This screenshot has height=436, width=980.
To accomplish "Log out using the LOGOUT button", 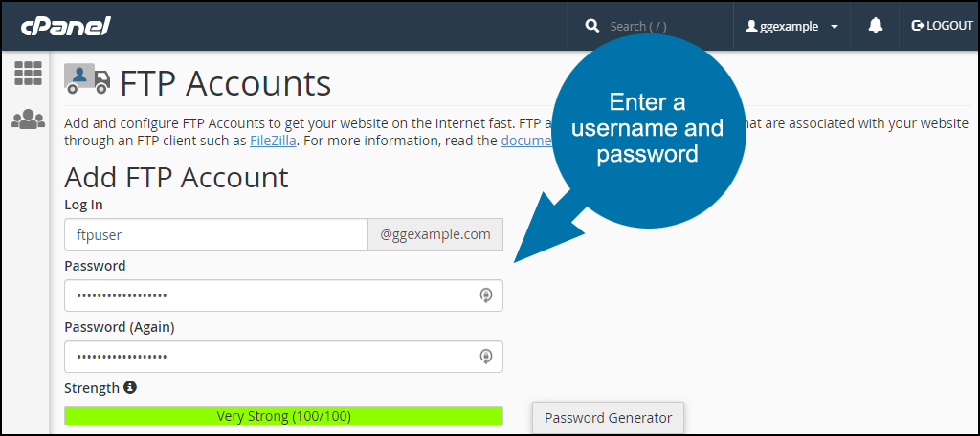I will tap(943, 26).
